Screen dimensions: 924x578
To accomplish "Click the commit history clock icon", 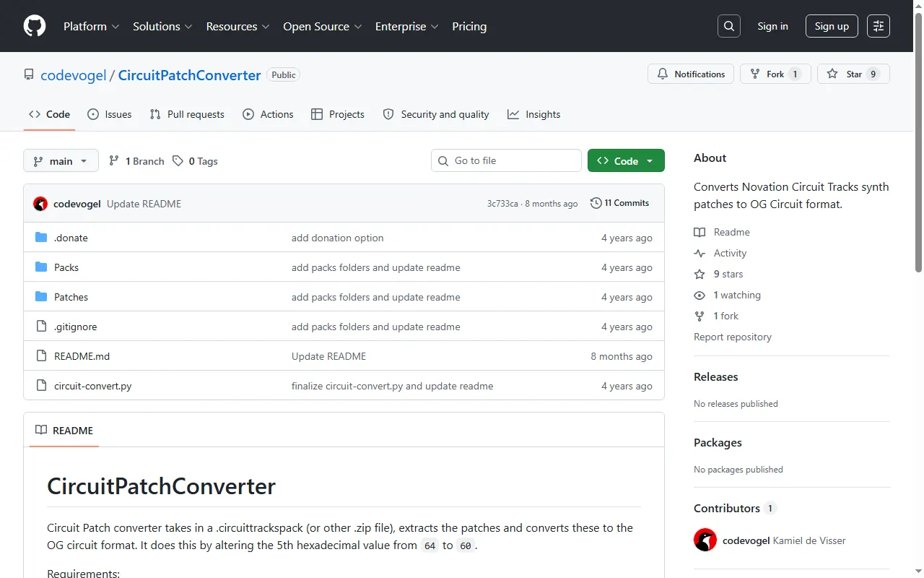I will [x=596, y=203].
